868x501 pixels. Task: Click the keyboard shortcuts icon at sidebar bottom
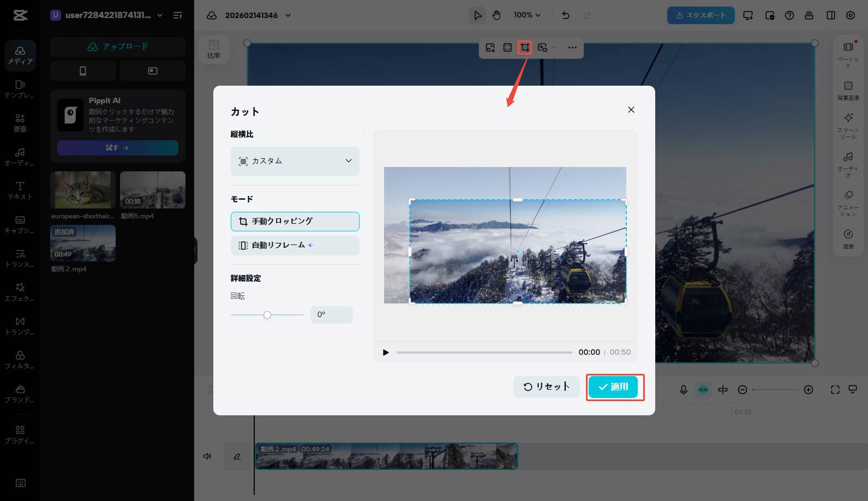click(x=20, y=483)
